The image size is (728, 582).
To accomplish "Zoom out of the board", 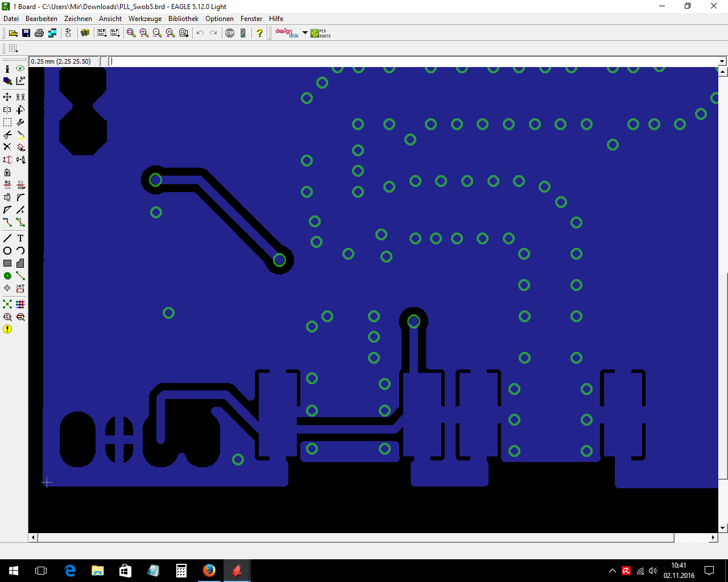I will [x=157, y=33].
